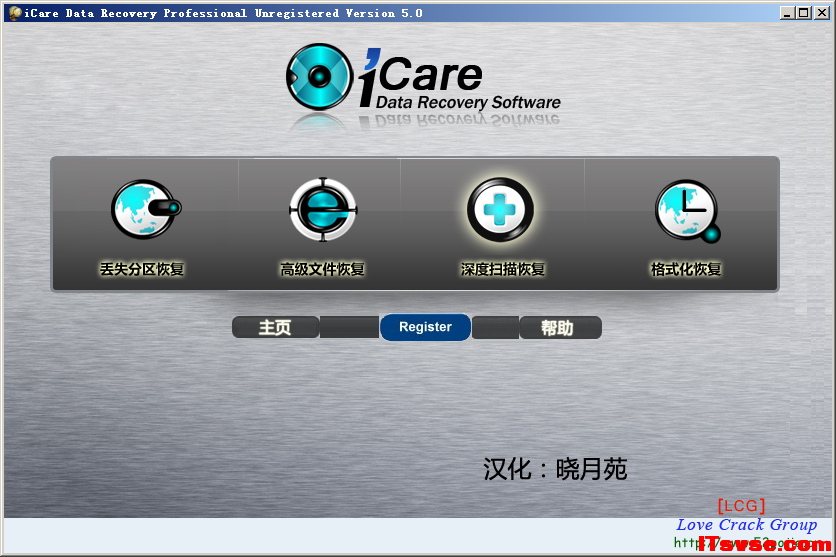
Task: Click the Register button
Action: pyautogui.click(x=425, y=327)
